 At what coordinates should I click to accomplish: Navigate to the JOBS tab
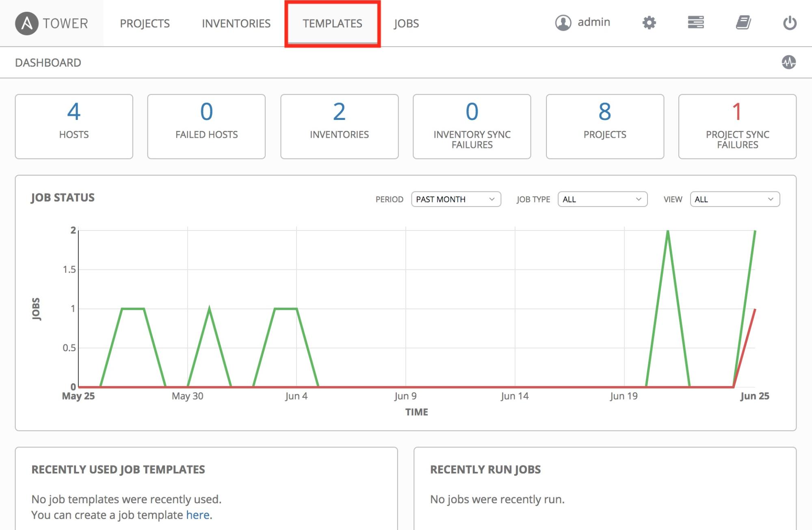point(406,24)
